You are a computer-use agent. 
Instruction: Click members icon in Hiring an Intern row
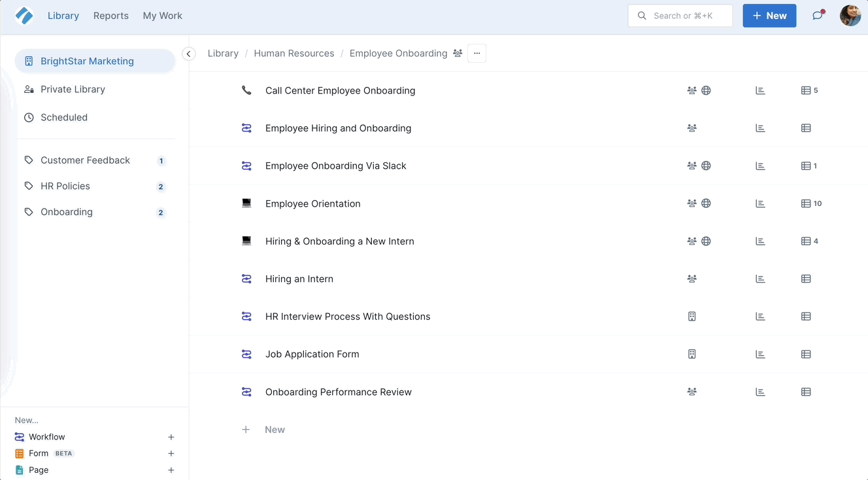click(692, 279)
